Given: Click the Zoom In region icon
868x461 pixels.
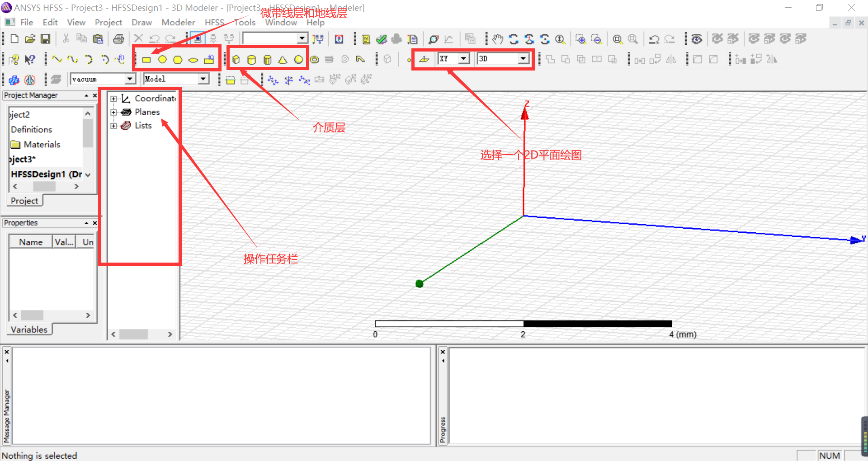Looking at the screenshot, I should coord(580,39).
